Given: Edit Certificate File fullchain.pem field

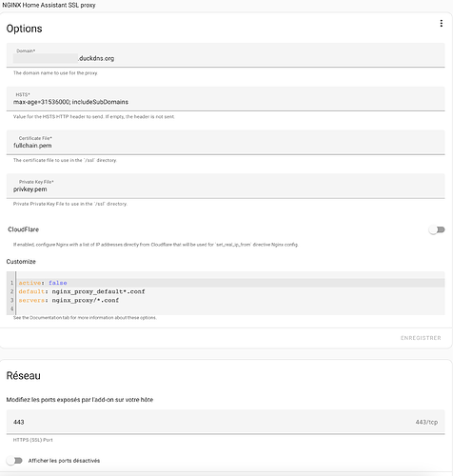Looking at the screenshot, I should click(x=226, y=142).
